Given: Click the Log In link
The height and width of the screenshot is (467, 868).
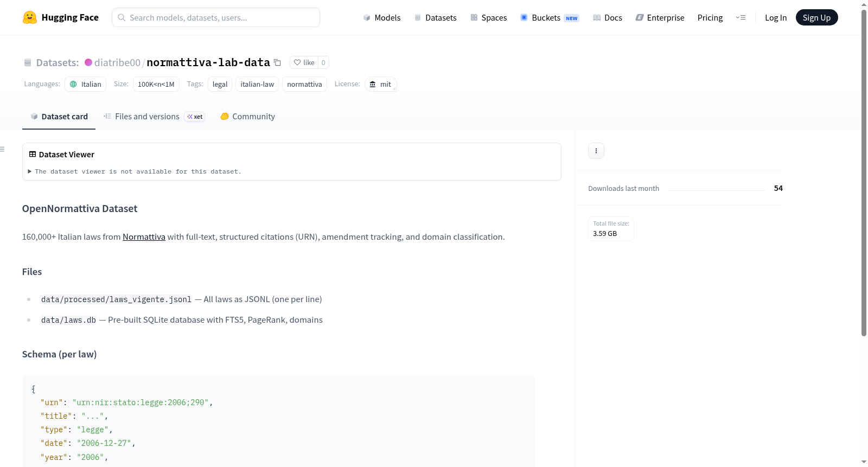Looking at the screenshot, I should (x=776, y=17).
